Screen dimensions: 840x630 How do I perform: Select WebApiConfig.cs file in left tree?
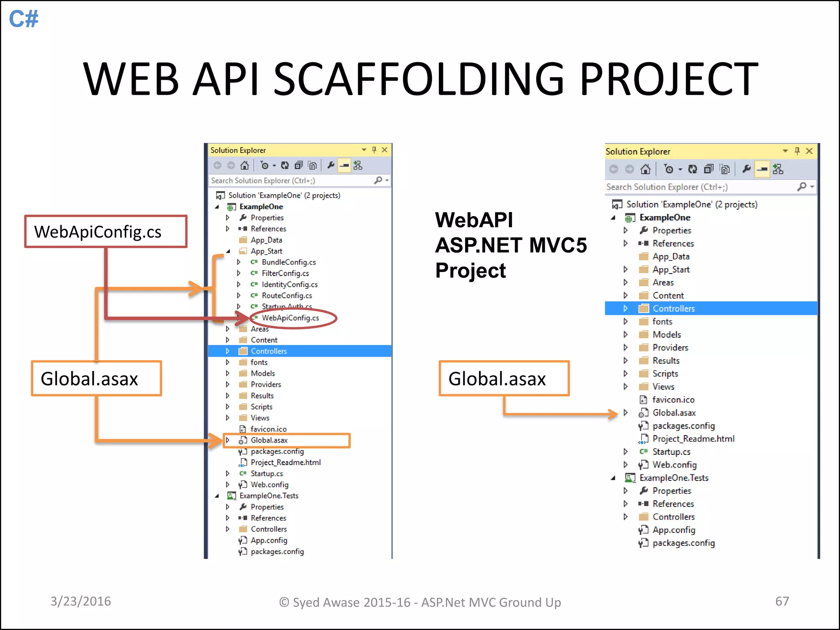click(x=290, y=318)
